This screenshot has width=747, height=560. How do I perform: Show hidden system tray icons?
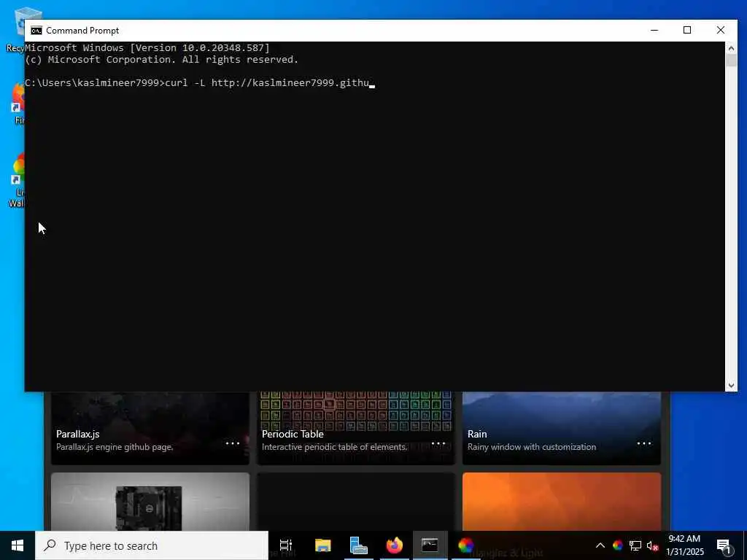coord(600,545)
